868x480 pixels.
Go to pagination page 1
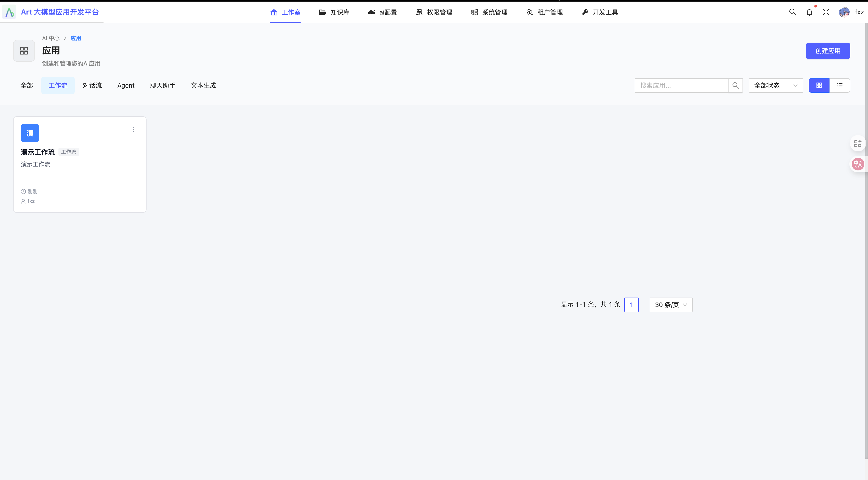pos(631,305)
